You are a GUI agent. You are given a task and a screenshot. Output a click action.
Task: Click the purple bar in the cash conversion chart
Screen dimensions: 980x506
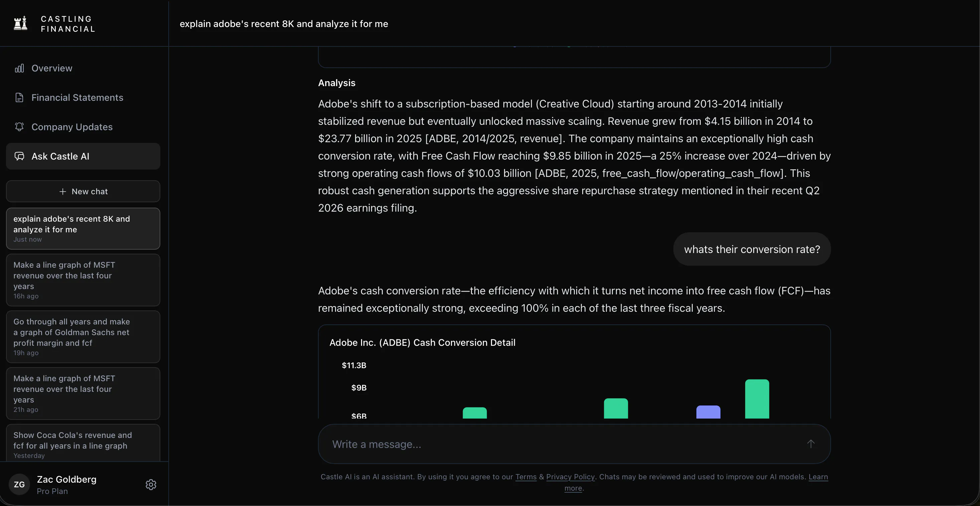[x=708, y=412]
